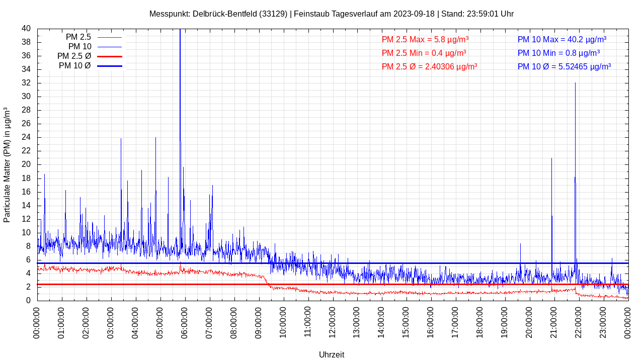Click the PM 2.5 Min value text
644x362 pixels.
pos(424,53)
